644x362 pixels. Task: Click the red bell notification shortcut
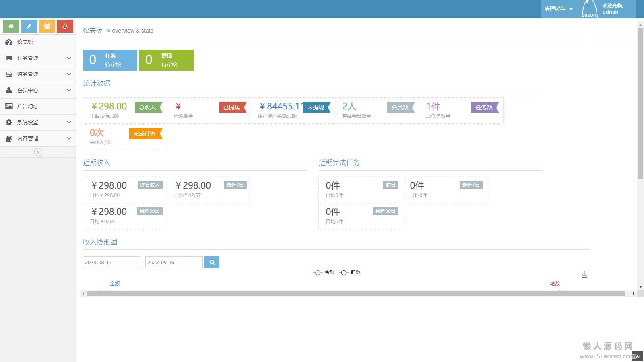click(65, 26)
